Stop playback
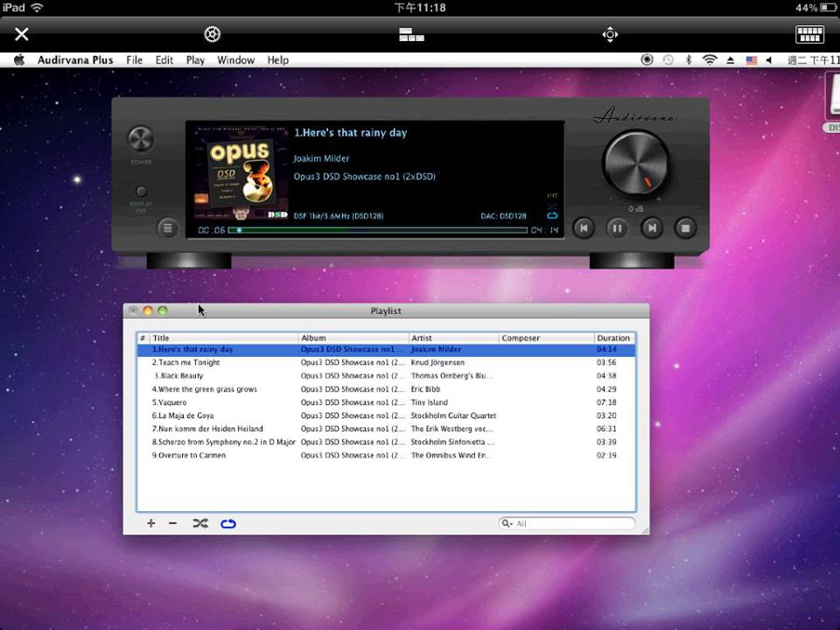Viewport: 840px width, 630px height. pos(685,228)
